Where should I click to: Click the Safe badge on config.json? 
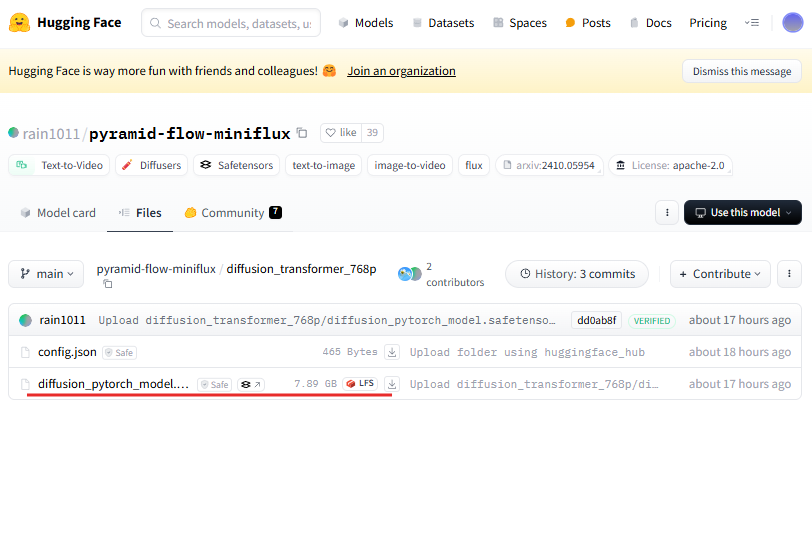[120, 353]
